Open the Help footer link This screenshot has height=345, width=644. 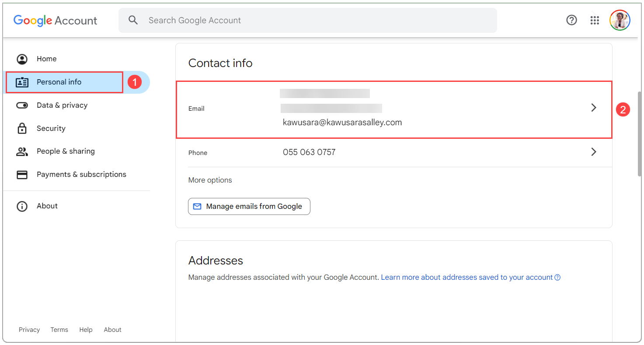tap(86, 330)
